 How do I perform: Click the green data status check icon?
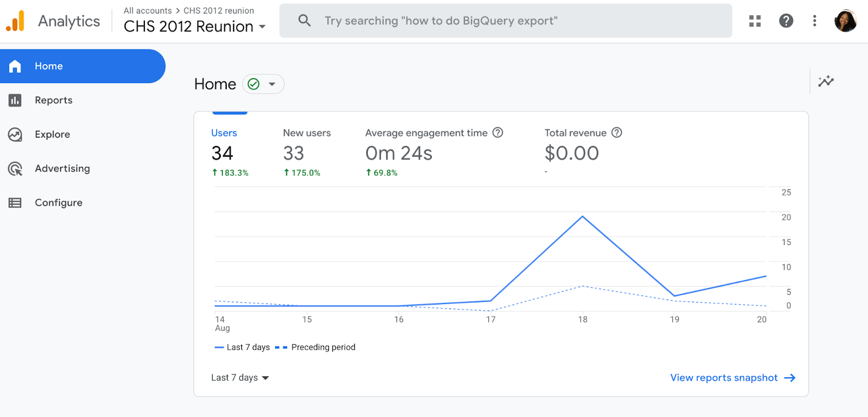click(254, 84)
